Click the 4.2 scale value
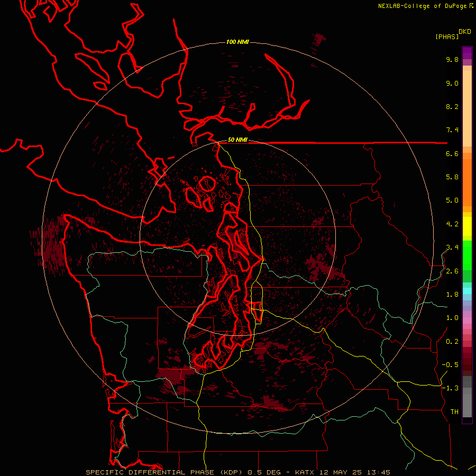476x476 pixels. tap(452, 224)
